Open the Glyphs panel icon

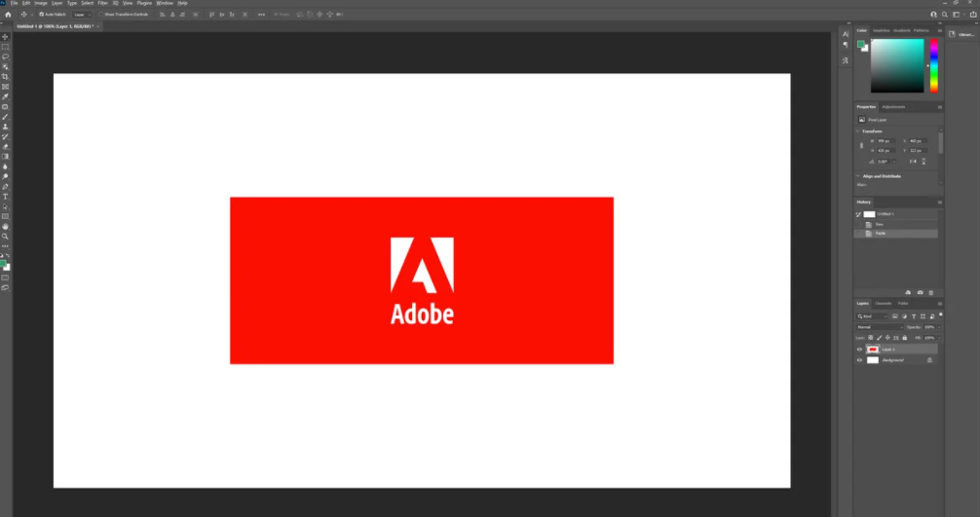(845, 60)
